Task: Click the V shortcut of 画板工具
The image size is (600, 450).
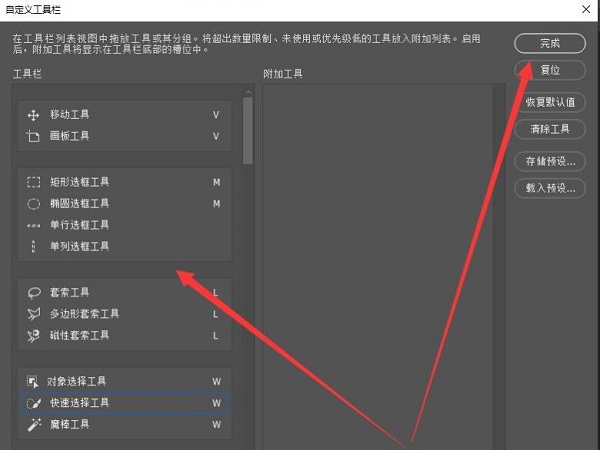Action: [x=216, y=136]
